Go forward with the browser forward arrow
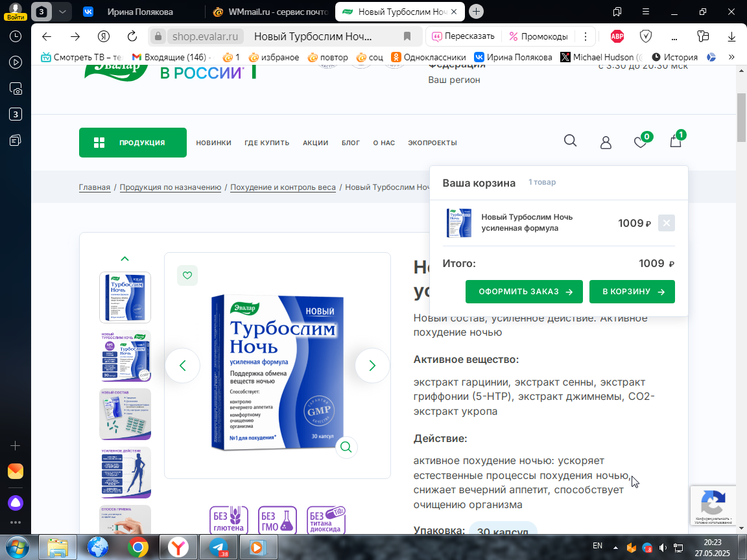Image resolution: width=747 pixels, height=560 pixels. [75, 36]
